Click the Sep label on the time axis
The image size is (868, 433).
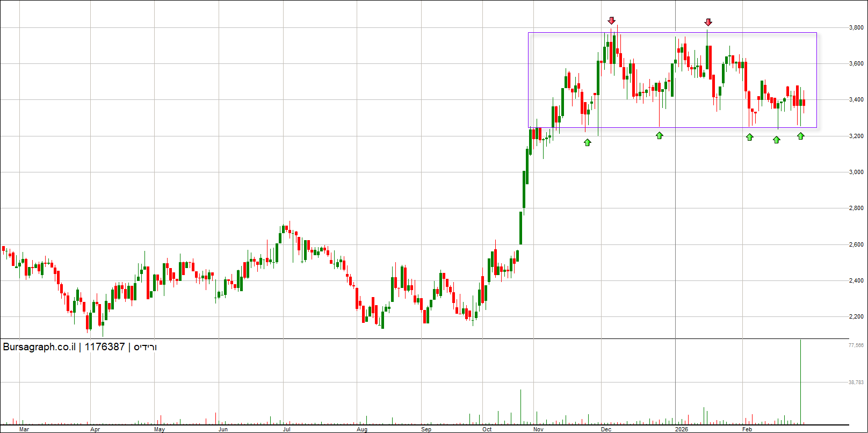(x=426, y=429)
